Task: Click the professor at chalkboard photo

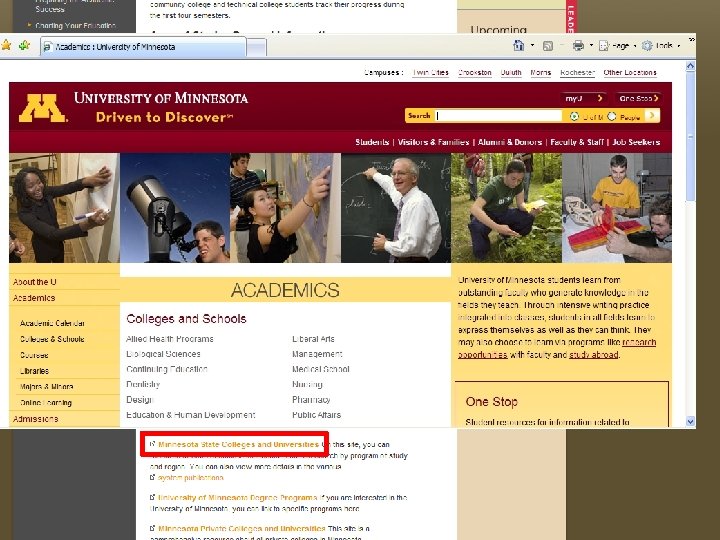Action: (396, 208)
